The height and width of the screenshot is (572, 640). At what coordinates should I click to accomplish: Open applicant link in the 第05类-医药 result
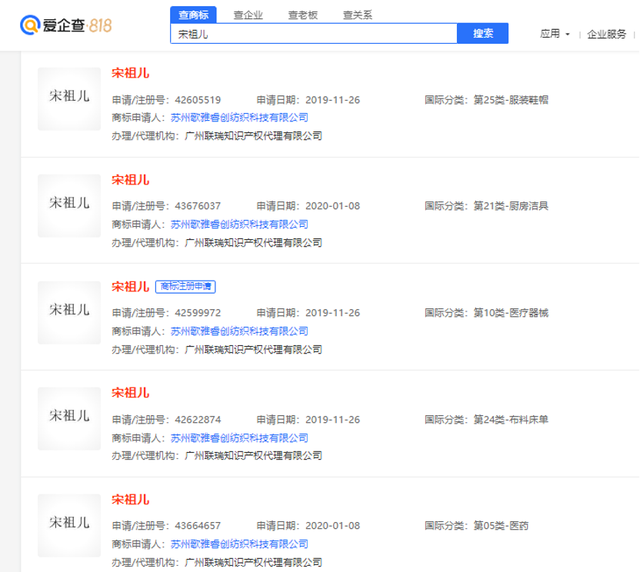click(239, 544)
